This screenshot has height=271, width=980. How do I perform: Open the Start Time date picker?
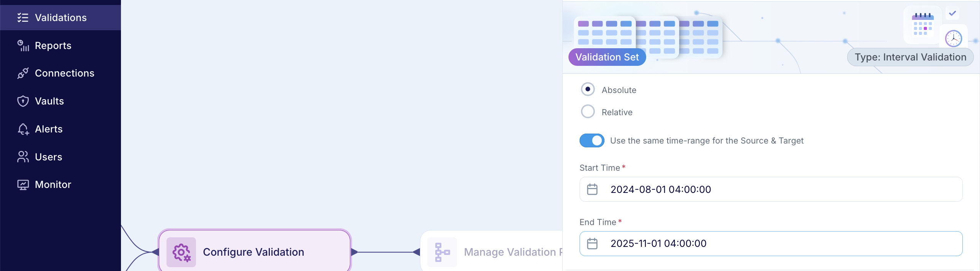(593, 189)
